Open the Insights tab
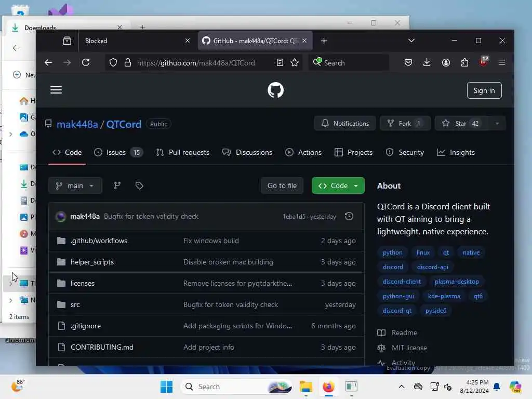This screenshot has width=532, height=399. [456, 152]
